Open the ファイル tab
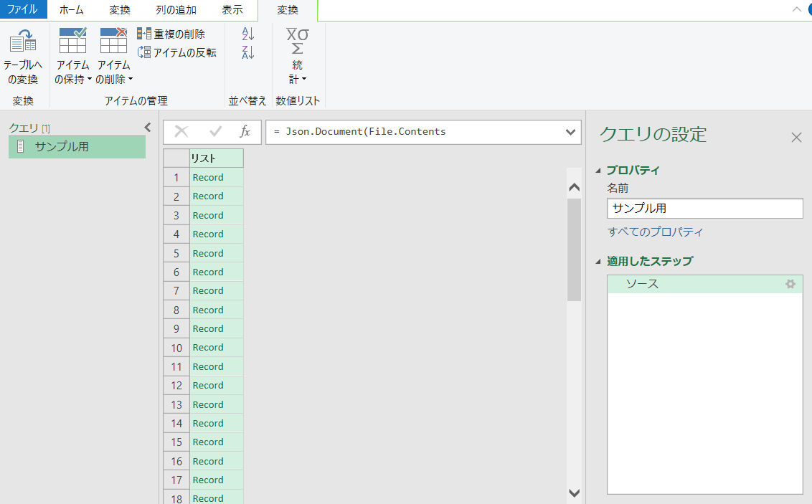This screenshot has height=504, width=812. tap(23, 10)
